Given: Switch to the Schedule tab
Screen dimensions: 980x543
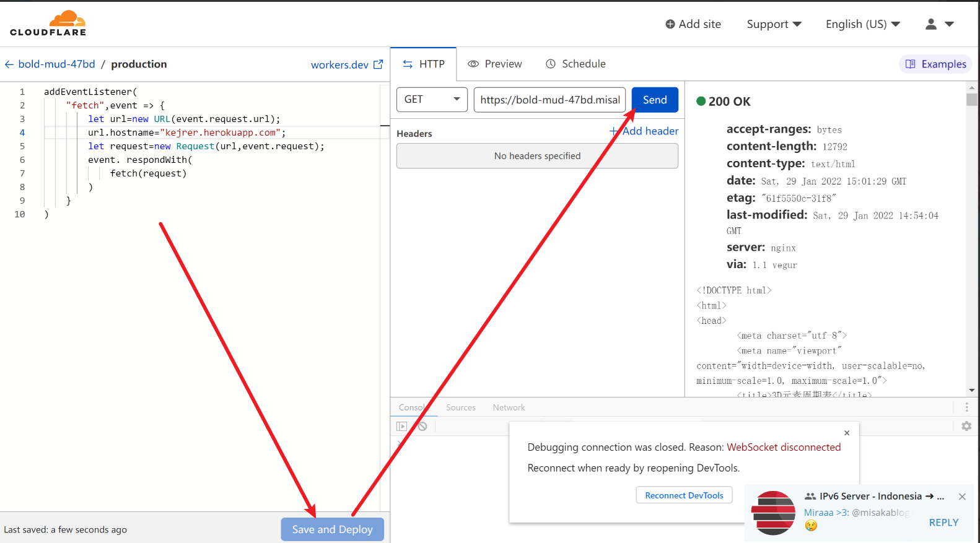Looking at the screenshot, I should pyautogui.click(x=575, y=64).
